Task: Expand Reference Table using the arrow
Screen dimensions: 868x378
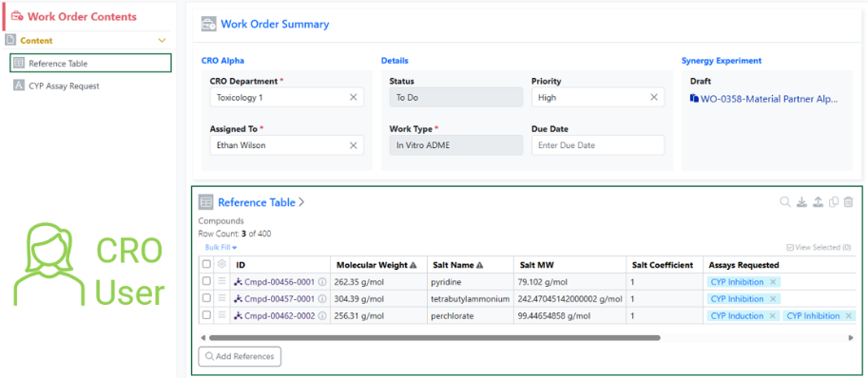Action: (301, 202)
